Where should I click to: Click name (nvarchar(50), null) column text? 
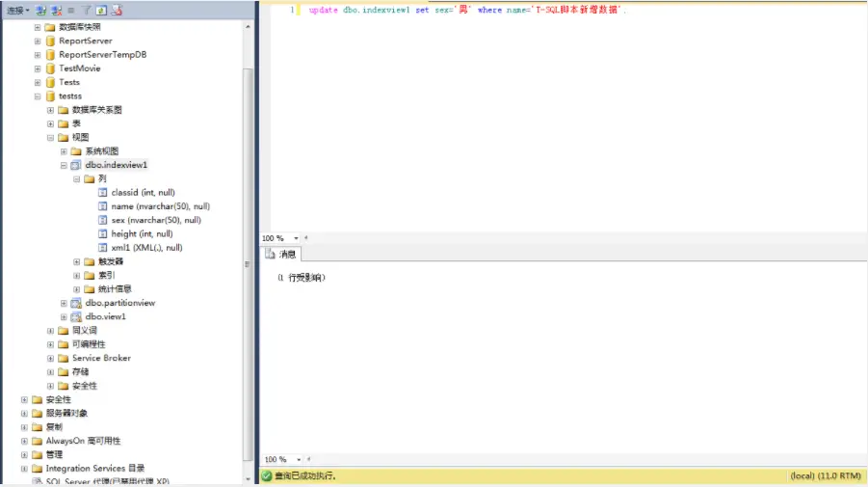(x=161, y=206)
